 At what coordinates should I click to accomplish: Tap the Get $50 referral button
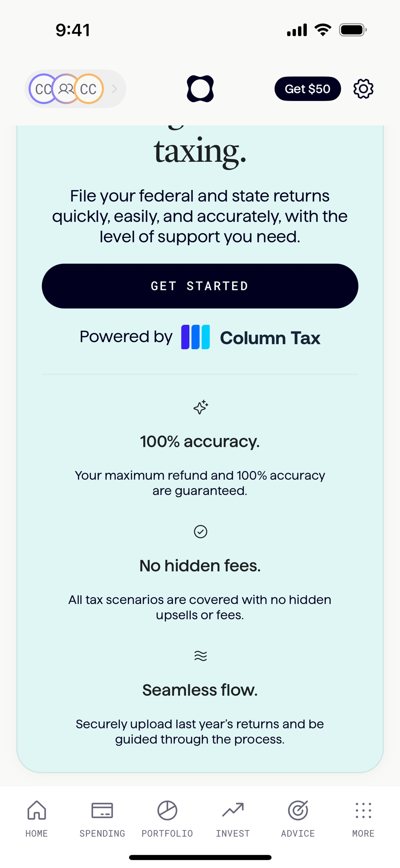[307, 89]
